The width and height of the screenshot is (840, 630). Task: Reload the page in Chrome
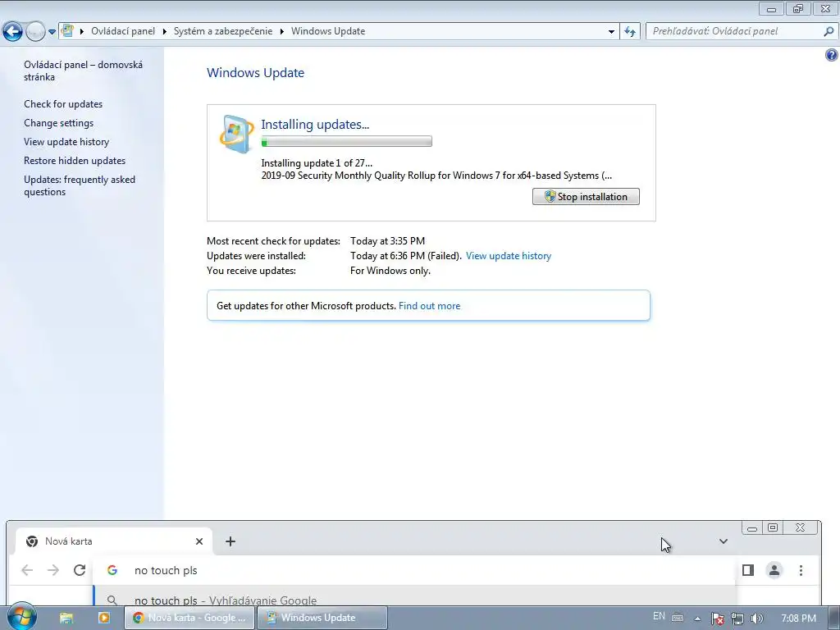[80, 570]
